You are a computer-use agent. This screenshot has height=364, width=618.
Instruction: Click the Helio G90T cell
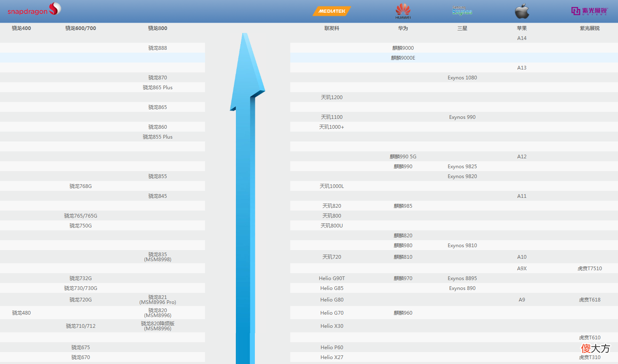click(332, 278)
